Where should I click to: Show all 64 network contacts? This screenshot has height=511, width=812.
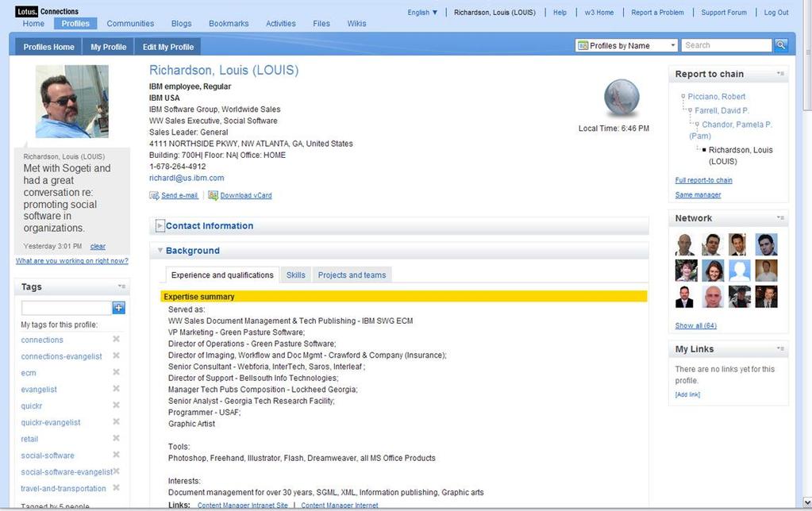(696, 325)
